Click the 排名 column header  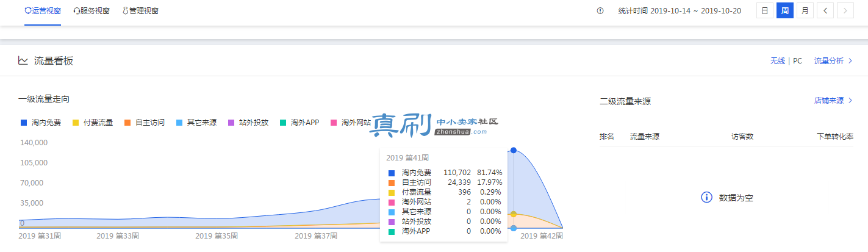click(x=607, y=137)
